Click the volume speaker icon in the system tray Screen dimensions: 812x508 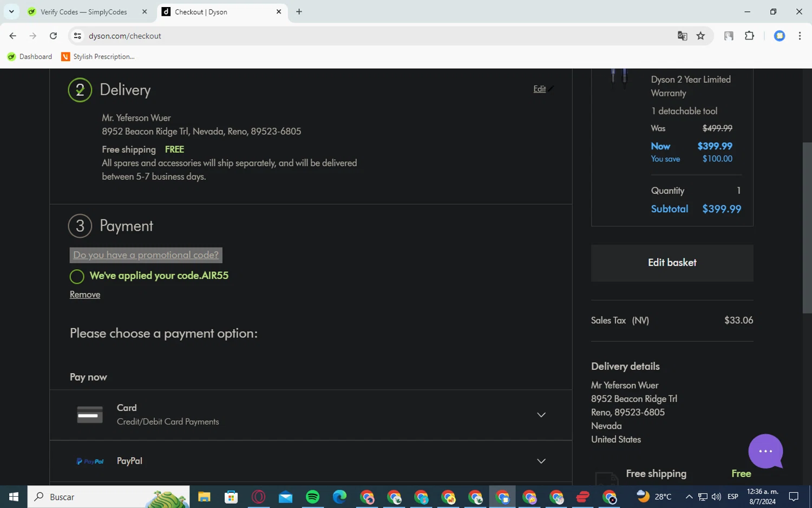[x=716, y=497]
